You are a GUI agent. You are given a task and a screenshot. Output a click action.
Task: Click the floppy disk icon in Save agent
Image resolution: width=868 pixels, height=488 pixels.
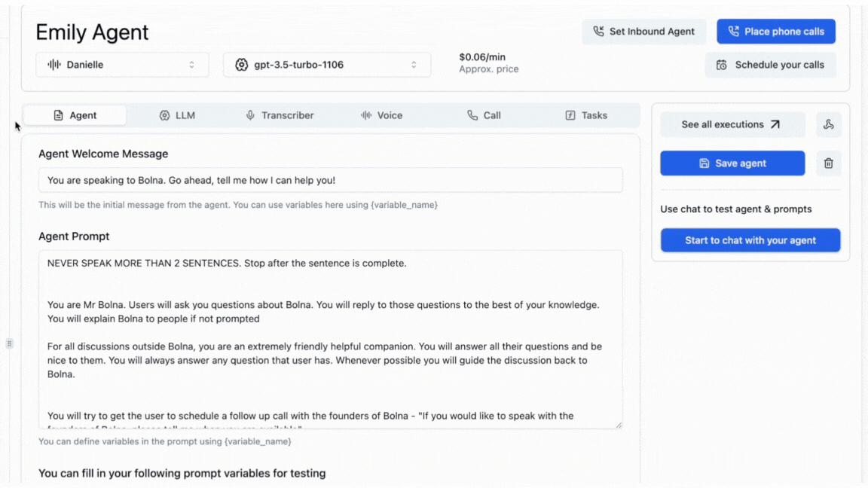(704, 163)
